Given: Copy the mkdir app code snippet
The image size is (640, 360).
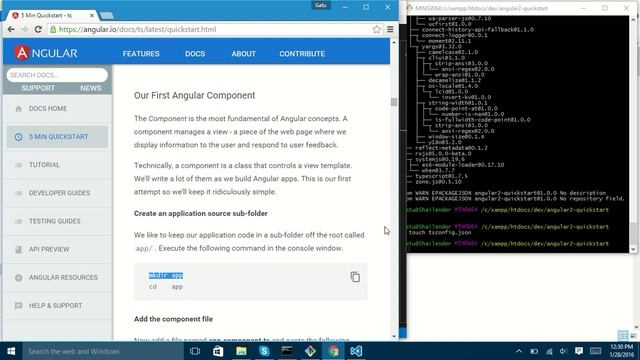Looking at the screenshot, I should click(355, 277).
